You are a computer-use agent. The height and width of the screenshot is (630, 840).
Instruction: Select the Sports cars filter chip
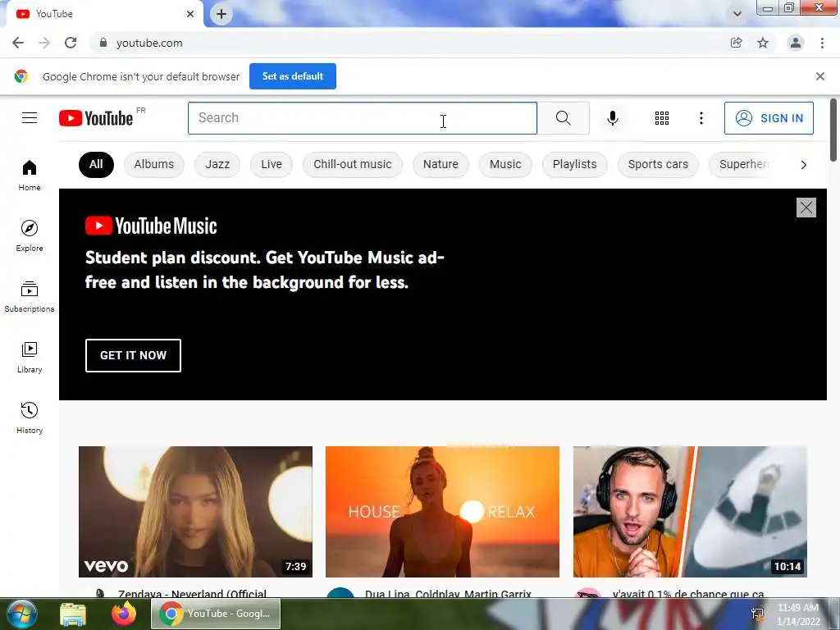658,164
